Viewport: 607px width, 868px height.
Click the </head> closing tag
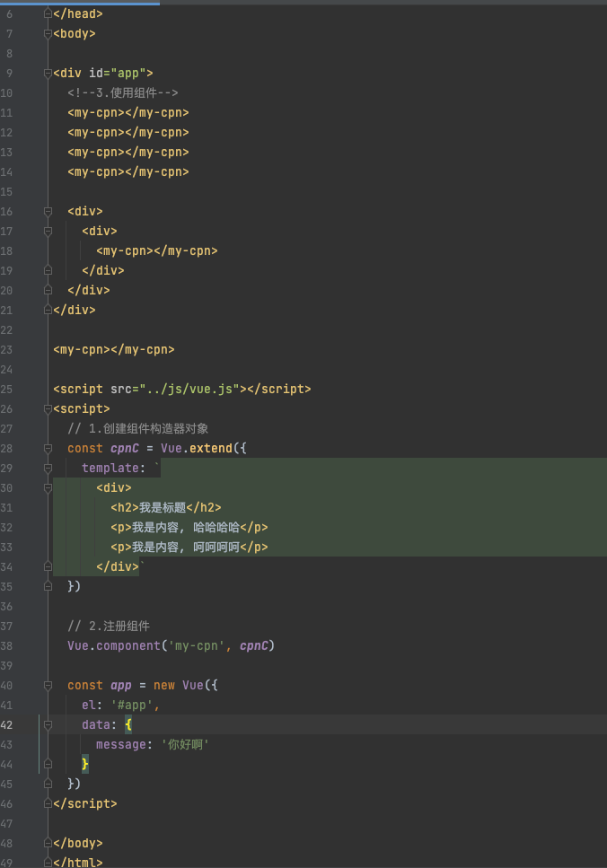point(78,13)
